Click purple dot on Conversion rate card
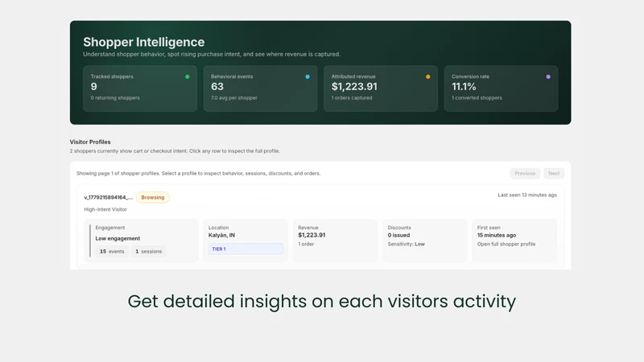644x362 pixels. 548,76
